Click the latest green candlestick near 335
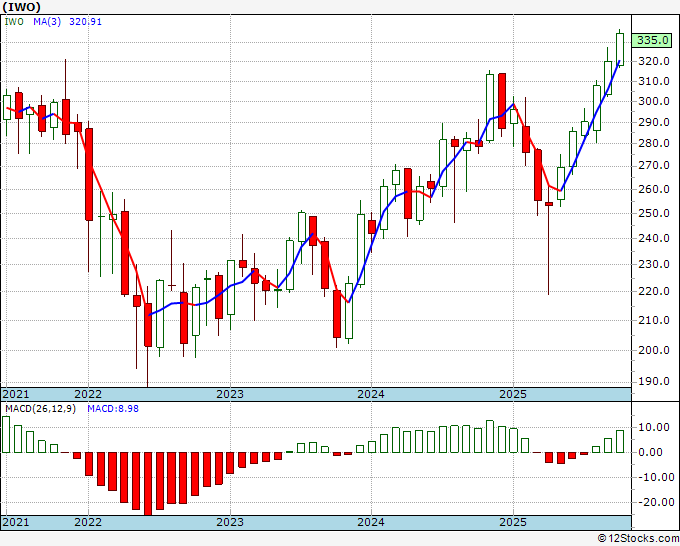The width and height of the screenshot is (680, 546). [x=620, y=49]
